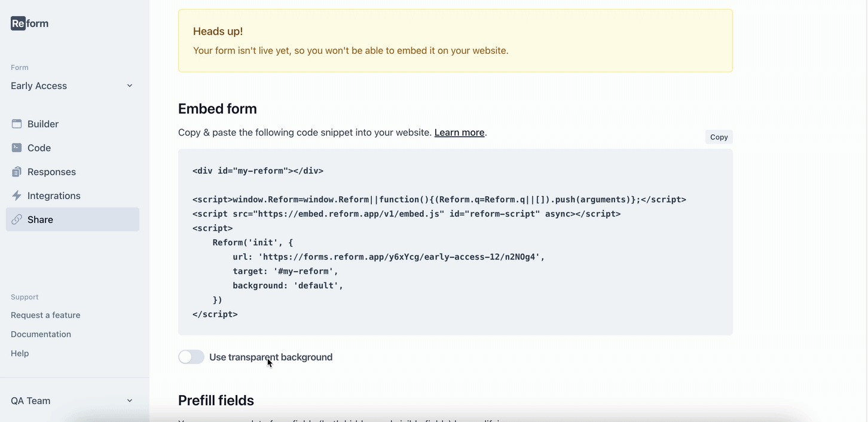Navigate to Integrations page
Image resolution: width=868 pixels, height=422 pixels.
pyautogui.click(x=54, y=195)
